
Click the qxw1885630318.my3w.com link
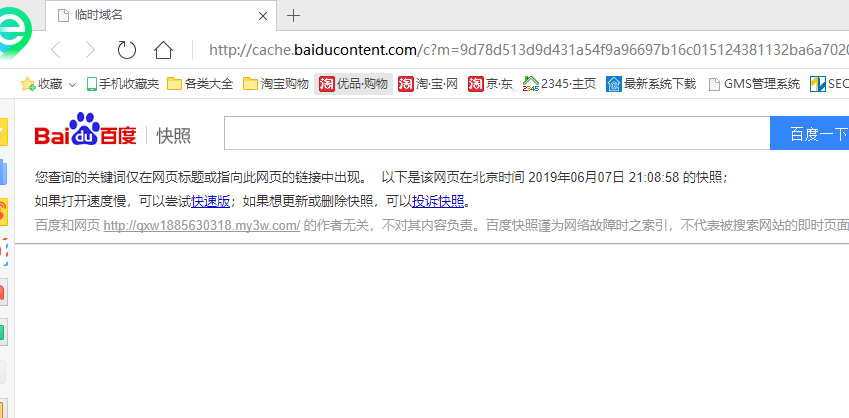[201, 226]
